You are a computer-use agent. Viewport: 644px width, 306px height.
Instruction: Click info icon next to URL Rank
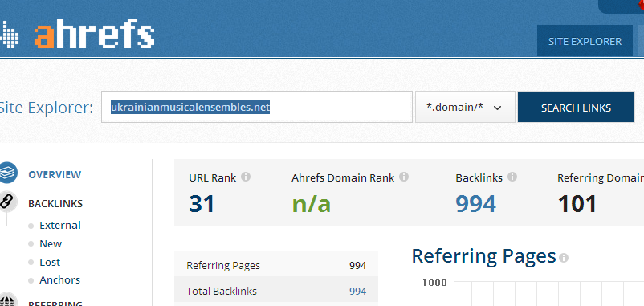pos(246,177)
